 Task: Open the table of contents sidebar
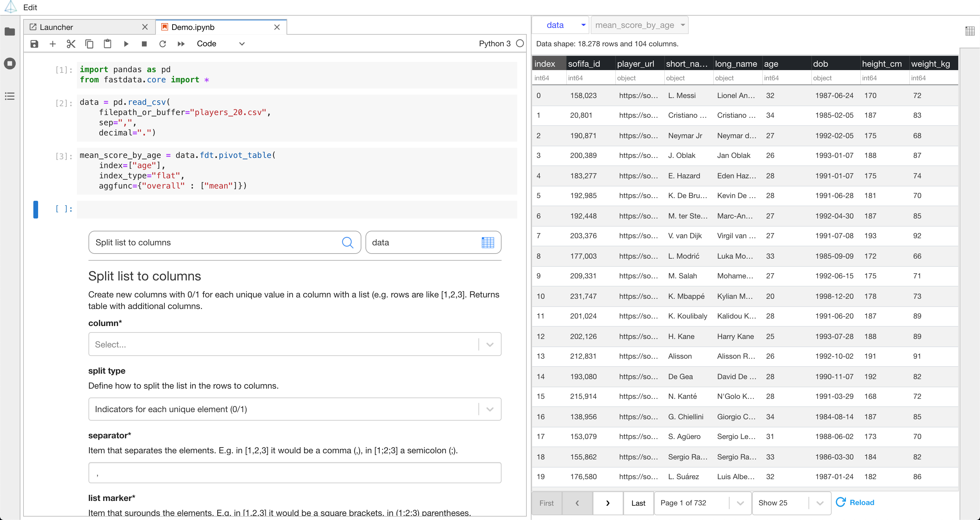10,96
